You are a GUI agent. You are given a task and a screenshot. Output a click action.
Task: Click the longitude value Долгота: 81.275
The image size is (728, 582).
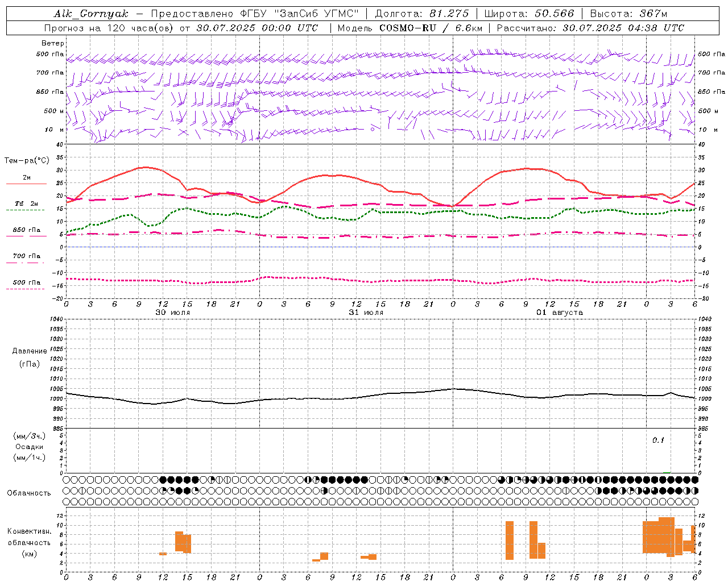coord(422,14)
